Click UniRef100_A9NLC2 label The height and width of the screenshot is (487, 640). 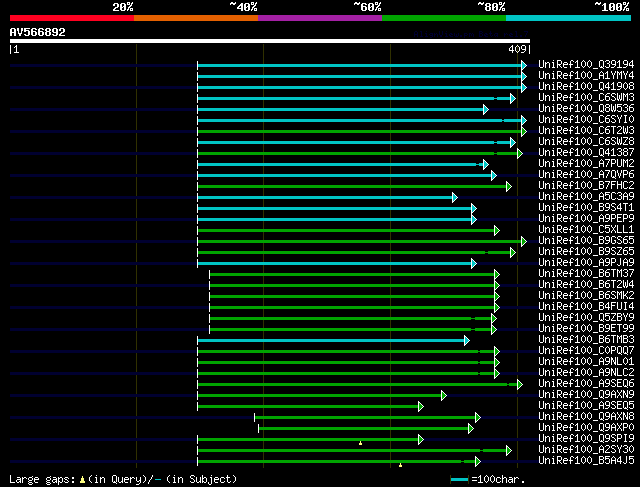(x=586, y=373)
